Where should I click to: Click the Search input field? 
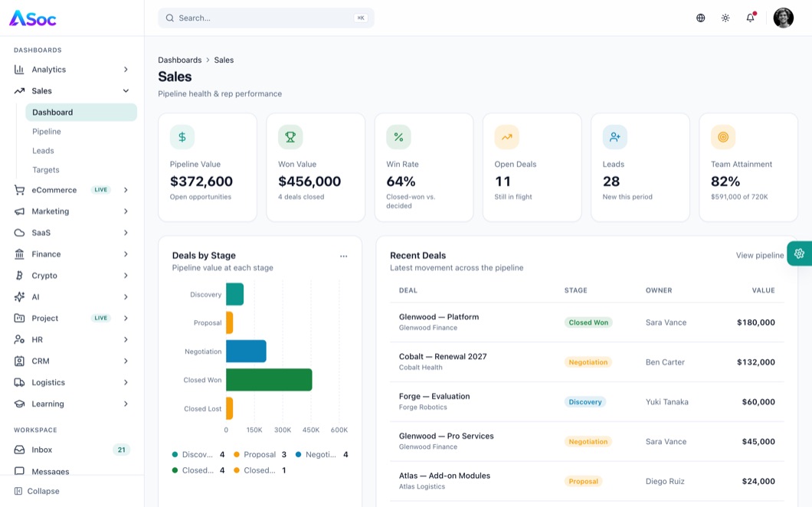pyautogui.click(x=266, y=18)
